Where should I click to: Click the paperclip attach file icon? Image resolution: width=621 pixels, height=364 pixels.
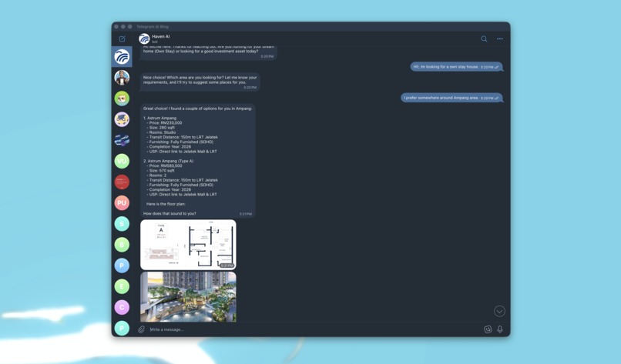pos(142,329)
